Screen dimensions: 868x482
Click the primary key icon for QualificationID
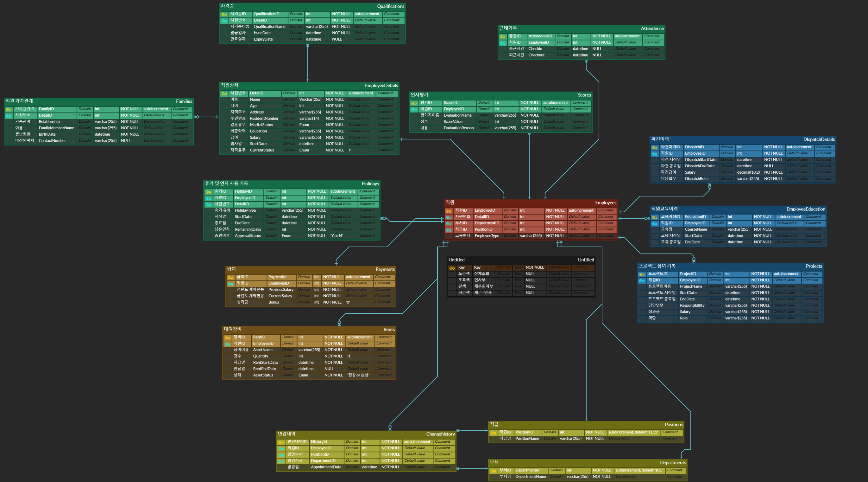pyautogui.click(x=224, y=15)
